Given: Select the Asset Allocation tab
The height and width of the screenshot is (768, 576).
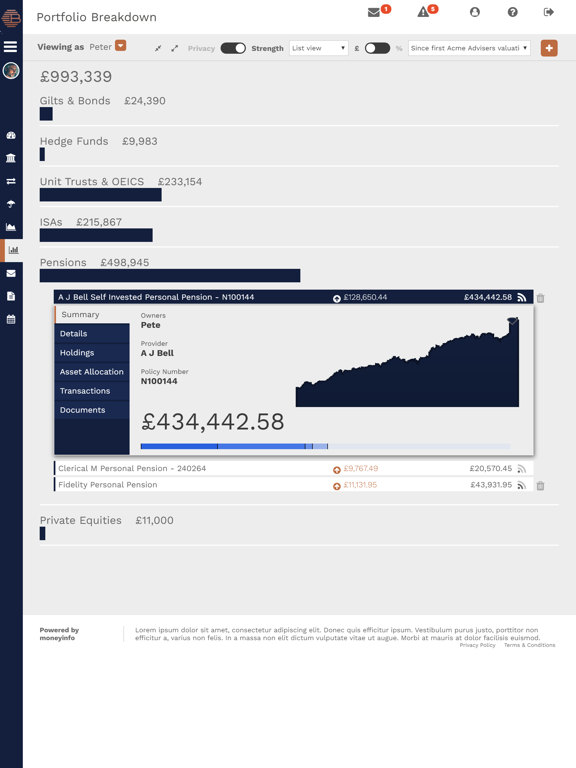Looking at the screenshot, I should (x=92, y=372).
